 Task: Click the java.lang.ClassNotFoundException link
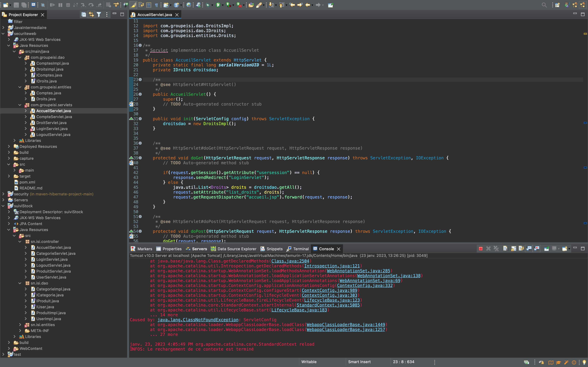tap(198, 320)
